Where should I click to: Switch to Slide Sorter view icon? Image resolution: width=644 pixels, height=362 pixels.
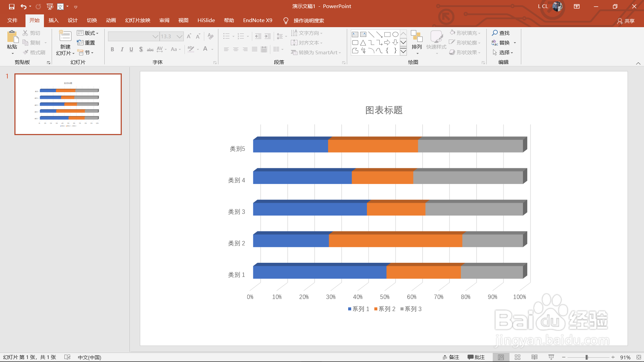coord(518,357)
